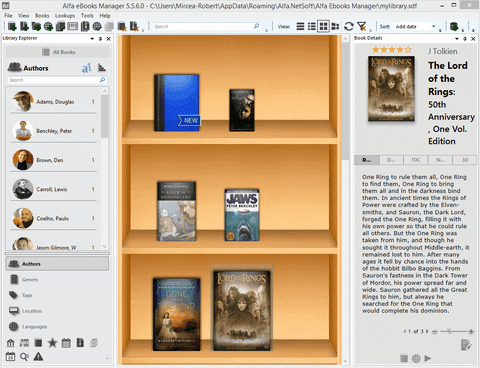480x368 pixels.
Task: Switch to detailed list view
Action: [312, 26]
